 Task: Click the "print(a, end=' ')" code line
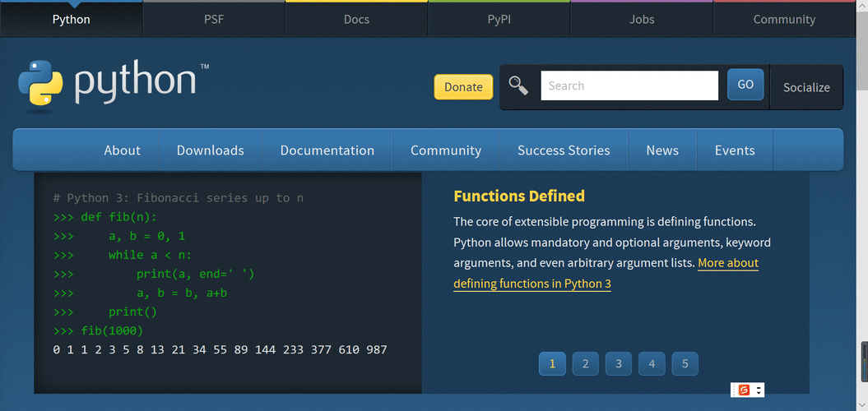154,274
